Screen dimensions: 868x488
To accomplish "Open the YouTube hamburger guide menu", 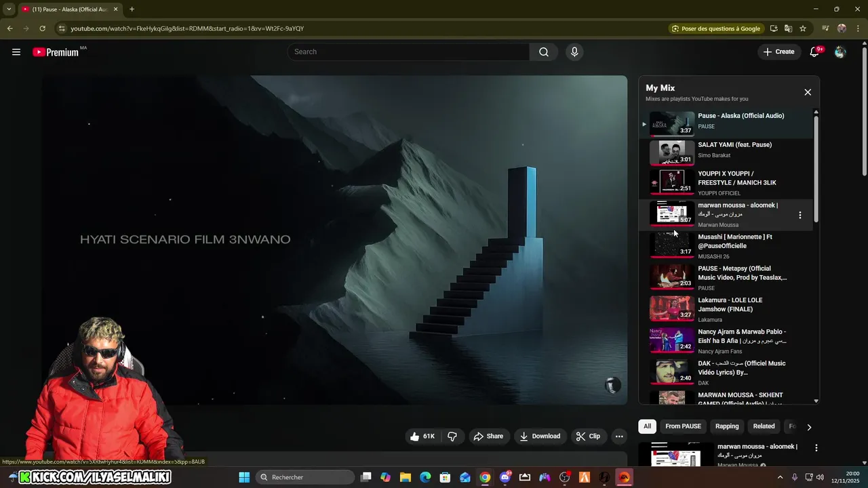I will [x=16, y=52].
